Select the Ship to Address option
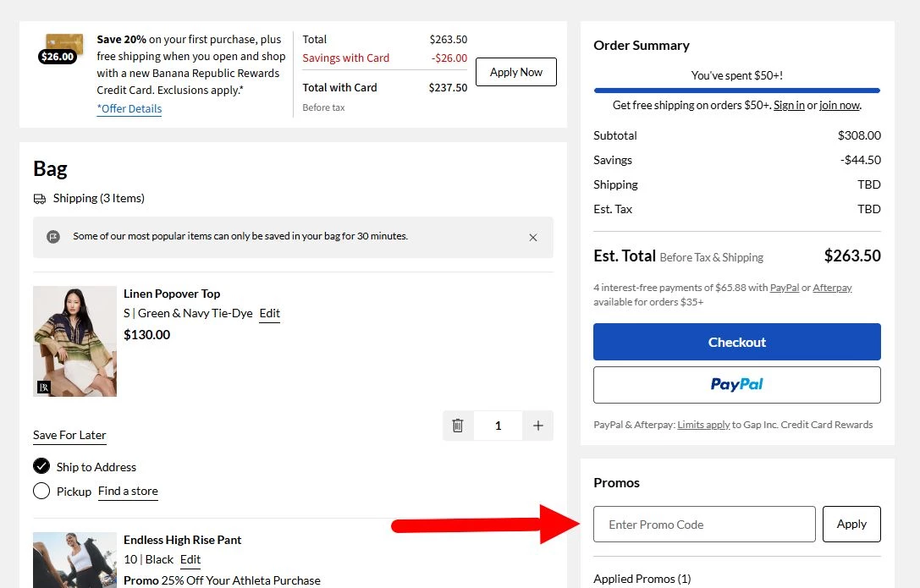The width and height of the screenshot is (920, 588). coord(41,466)
